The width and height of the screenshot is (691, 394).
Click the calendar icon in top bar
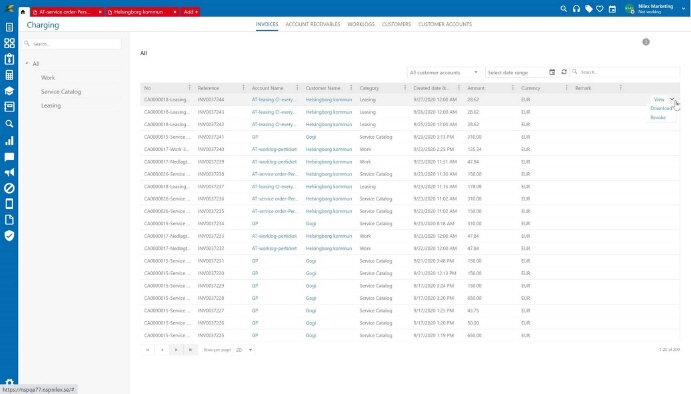tap(612, 9)
